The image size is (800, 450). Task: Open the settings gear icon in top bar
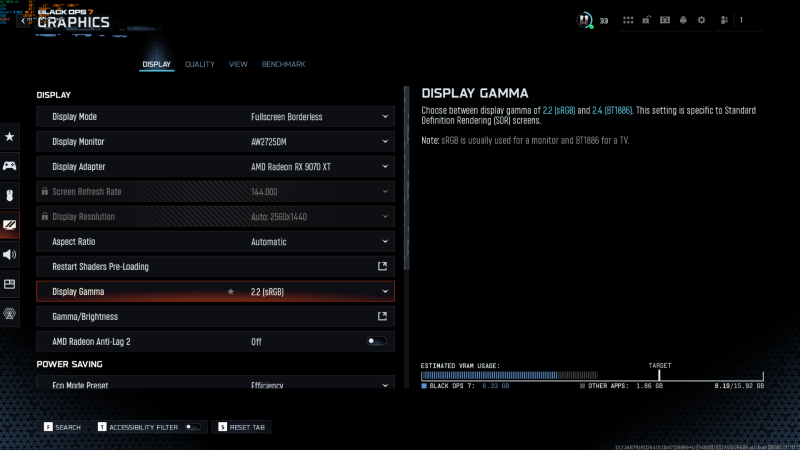coord(702,20)
